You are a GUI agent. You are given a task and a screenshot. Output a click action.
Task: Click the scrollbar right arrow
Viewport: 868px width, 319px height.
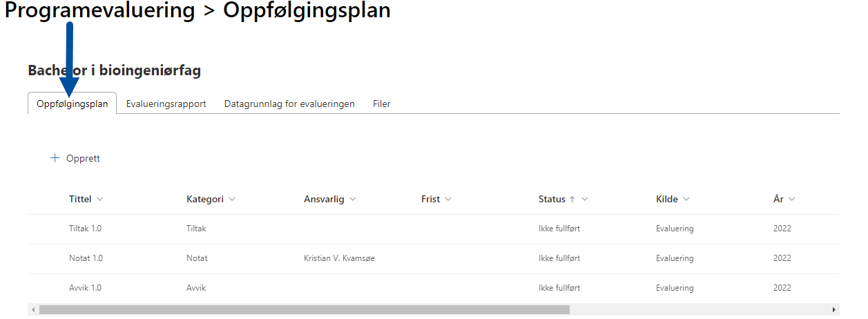(834, 310)
